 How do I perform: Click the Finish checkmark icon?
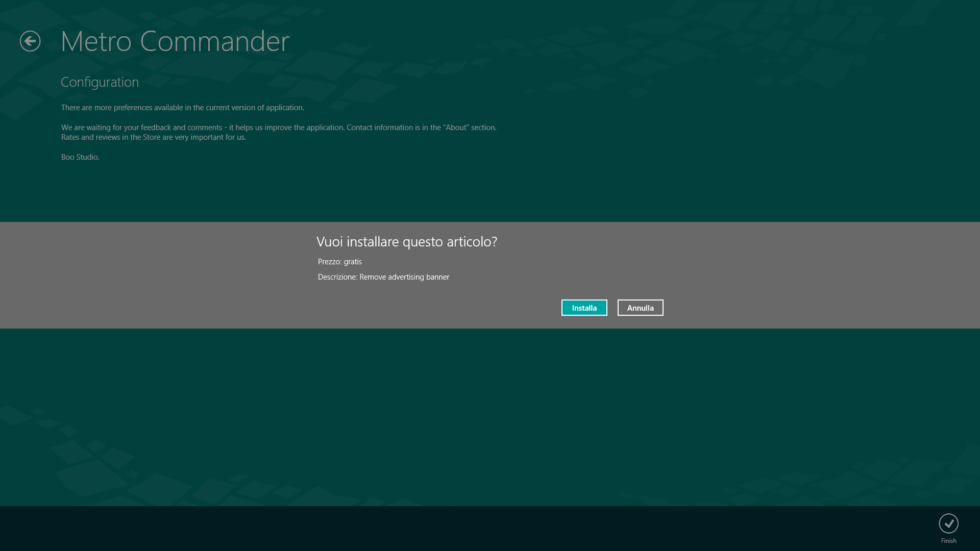tap(948, 523)
